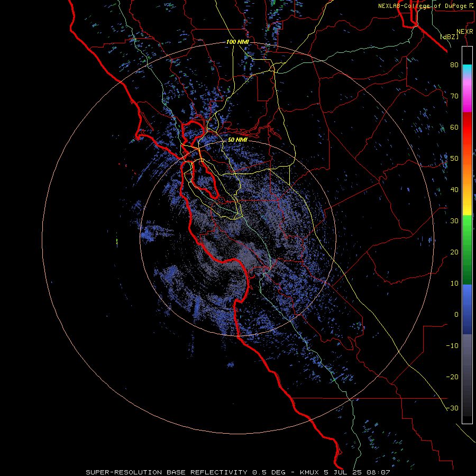The width and height of the screenshot is (476, 476).
Task: Click the 10 tick label on reflectivity scale
Action: [454, 283]
